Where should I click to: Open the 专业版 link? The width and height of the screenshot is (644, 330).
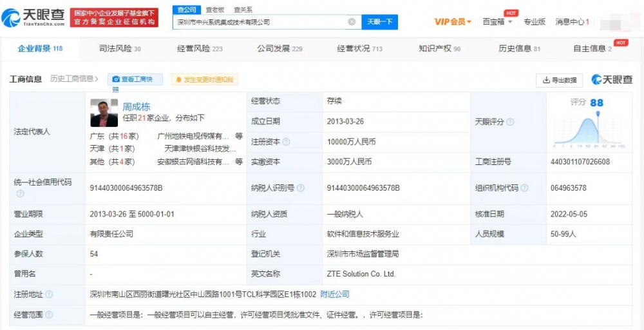click(x=535, y=22)
